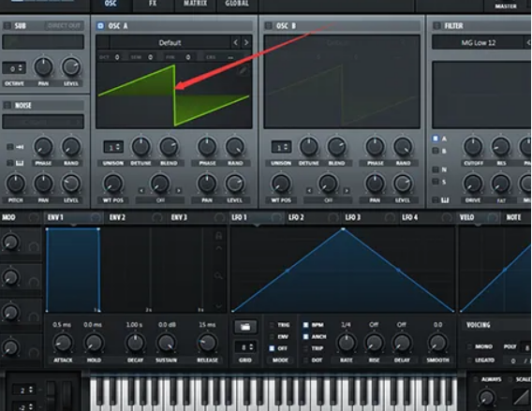Select previous warp mode arrow in OSC B
Image resolution: width=532 pixels, height=411 pixels.
[x=309, y=191]
